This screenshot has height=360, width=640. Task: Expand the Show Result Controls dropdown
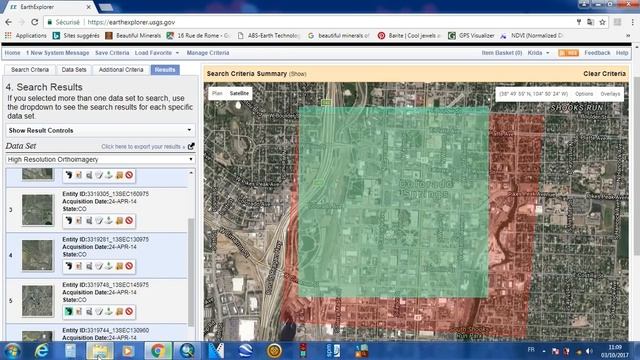tap(100, 131)
